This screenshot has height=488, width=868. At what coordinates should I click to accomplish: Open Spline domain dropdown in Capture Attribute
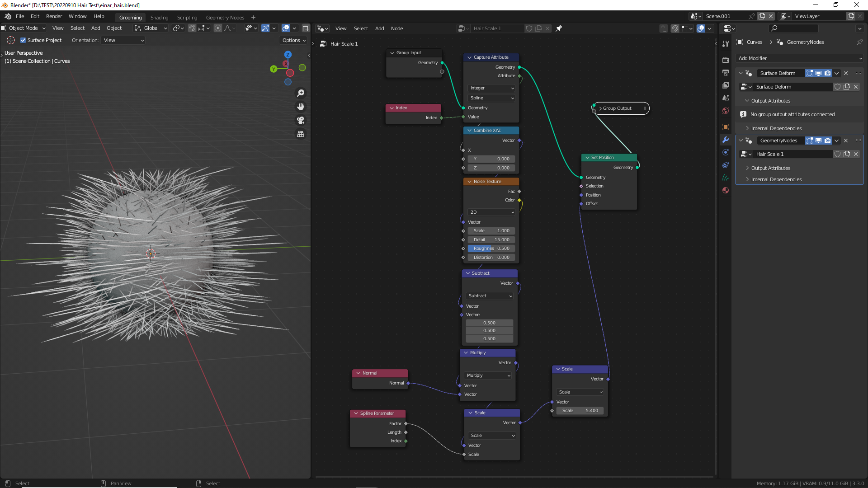[x=491, y=98]
